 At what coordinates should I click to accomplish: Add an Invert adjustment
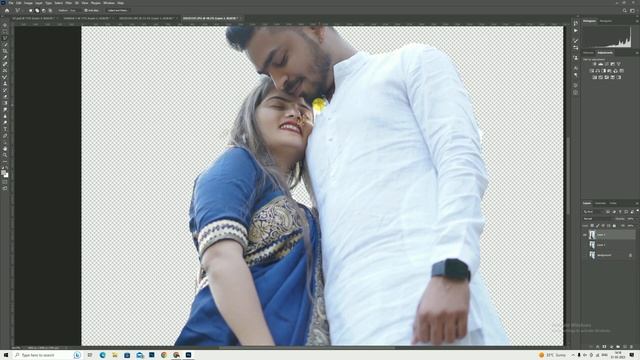(595, 77)
